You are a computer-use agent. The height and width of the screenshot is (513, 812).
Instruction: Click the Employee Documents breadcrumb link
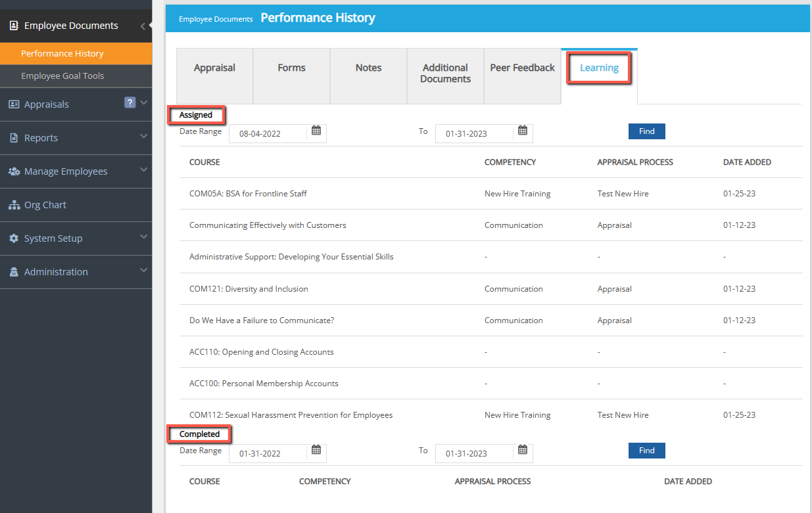(216, 19)
